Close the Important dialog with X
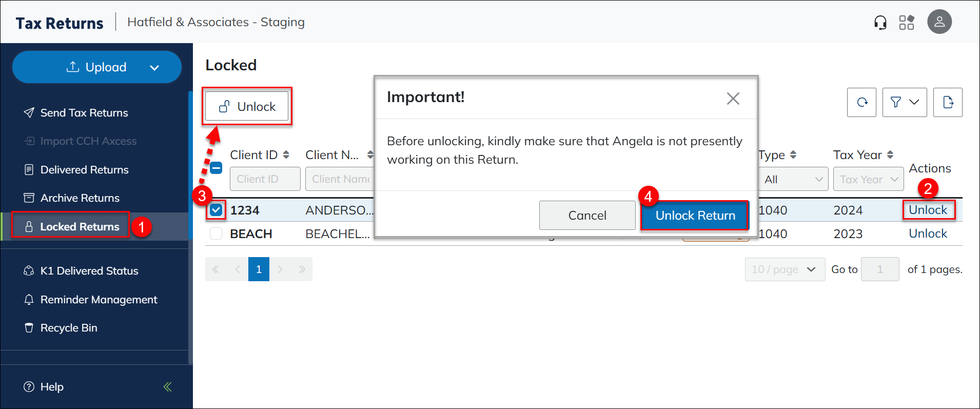Viewport: 980px width, 409px height. (733, 99)
